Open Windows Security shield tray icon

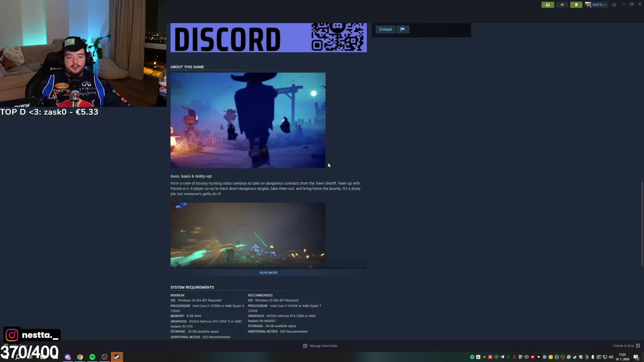(x=581, y=357)
